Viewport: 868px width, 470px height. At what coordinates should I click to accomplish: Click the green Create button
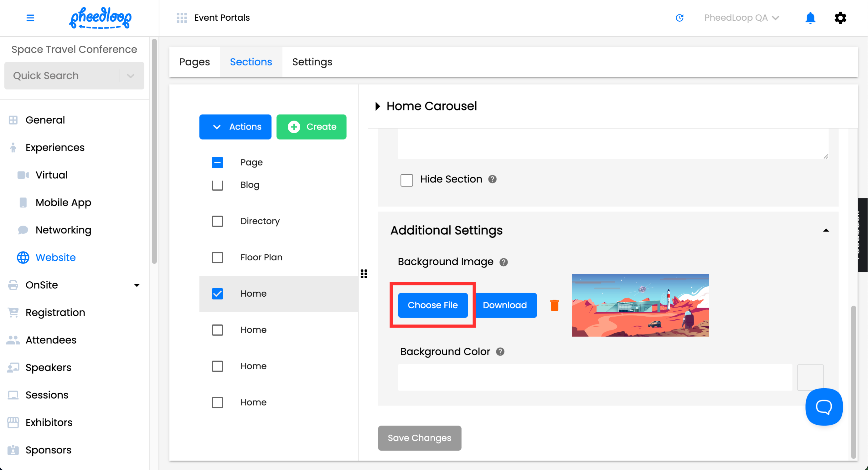tap(311, 127)
